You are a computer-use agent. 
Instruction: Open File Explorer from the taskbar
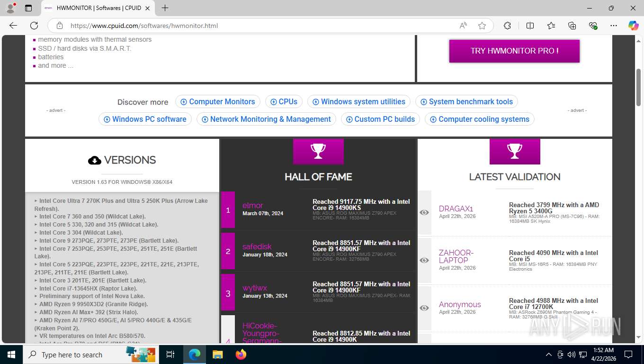pos(217,355)
